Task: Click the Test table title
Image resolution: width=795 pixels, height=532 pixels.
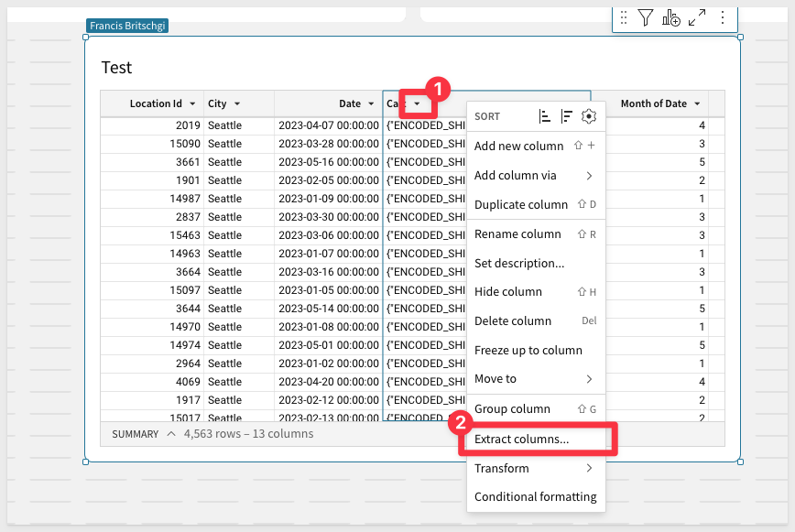Action: pyautogui.click(x=116, y=68)
